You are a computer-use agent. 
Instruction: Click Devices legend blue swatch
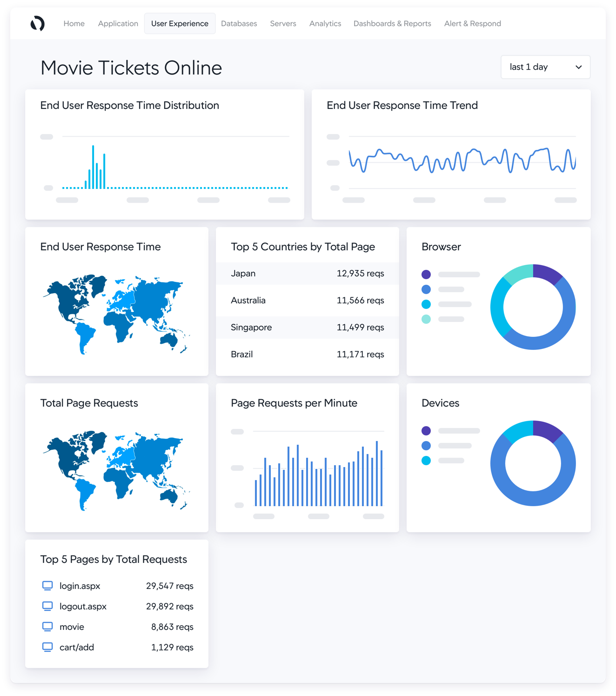point(426,446)
